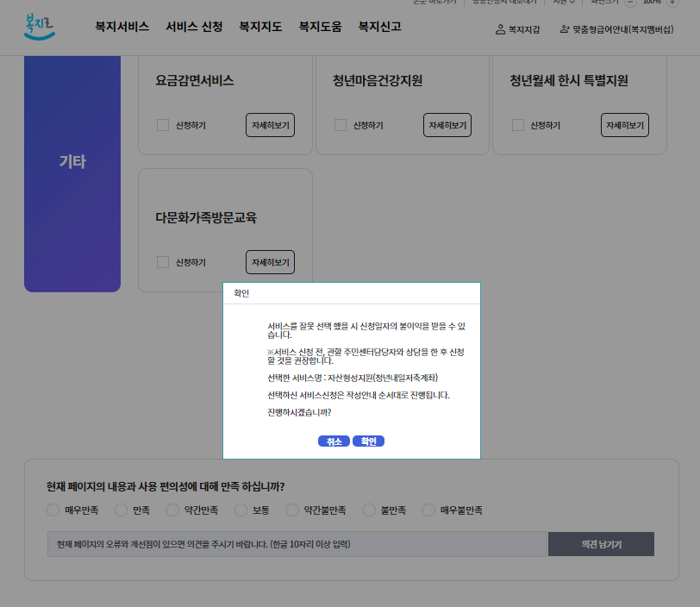The image size is (700, 607).
Task: Select the 약간불만족 rating
Action: (292, 510)
